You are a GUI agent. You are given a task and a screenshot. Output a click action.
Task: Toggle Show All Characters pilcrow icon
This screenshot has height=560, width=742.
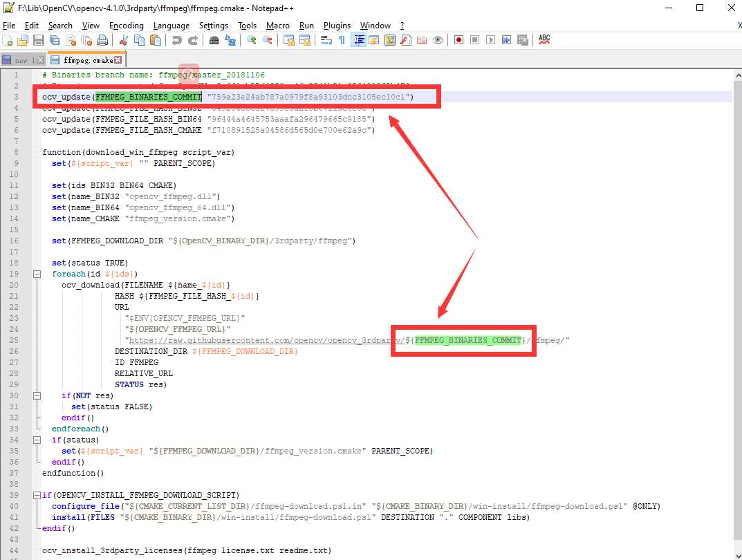click(x=342, y=40)
